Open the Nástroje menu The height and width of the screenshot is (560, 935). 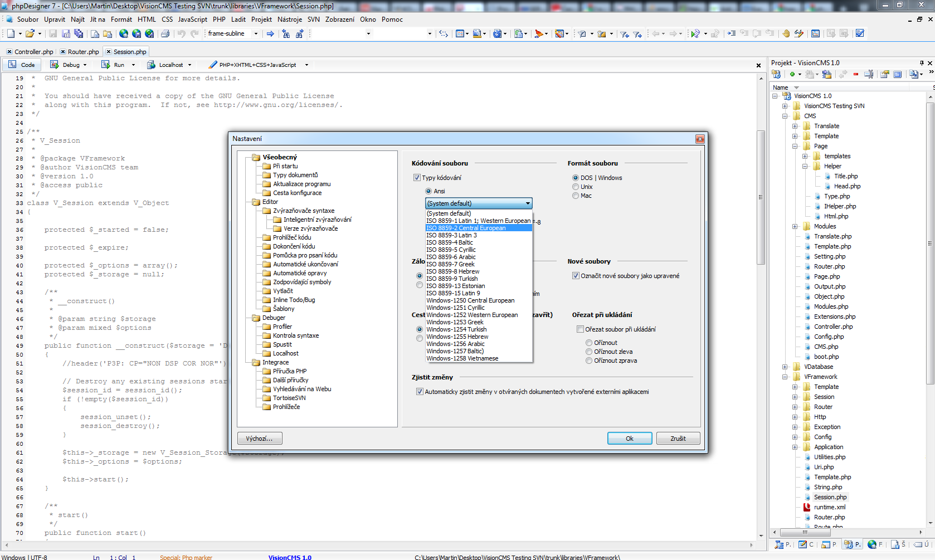click(289, 20)
